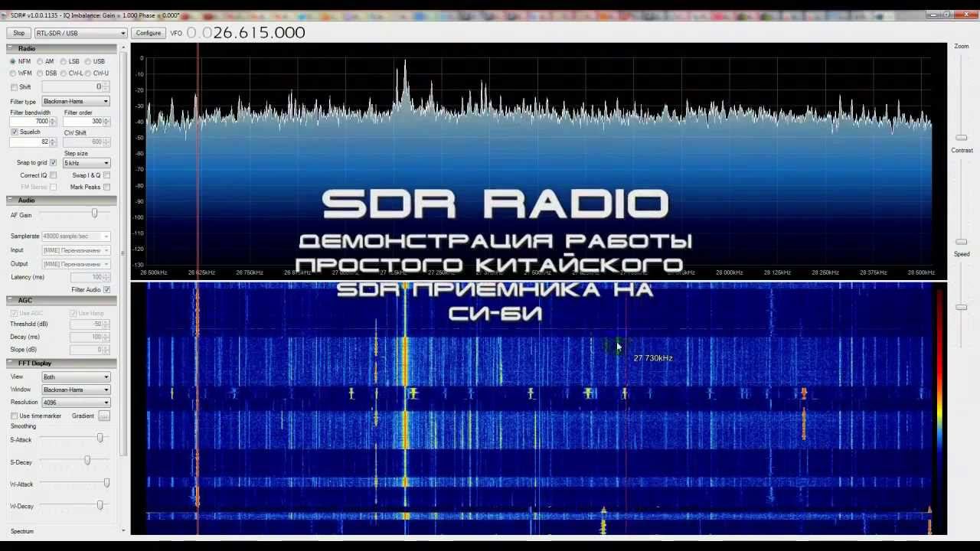Click the Filter bandwidth spinner arrows
This screenshot has height=551, width=980.
53,122
